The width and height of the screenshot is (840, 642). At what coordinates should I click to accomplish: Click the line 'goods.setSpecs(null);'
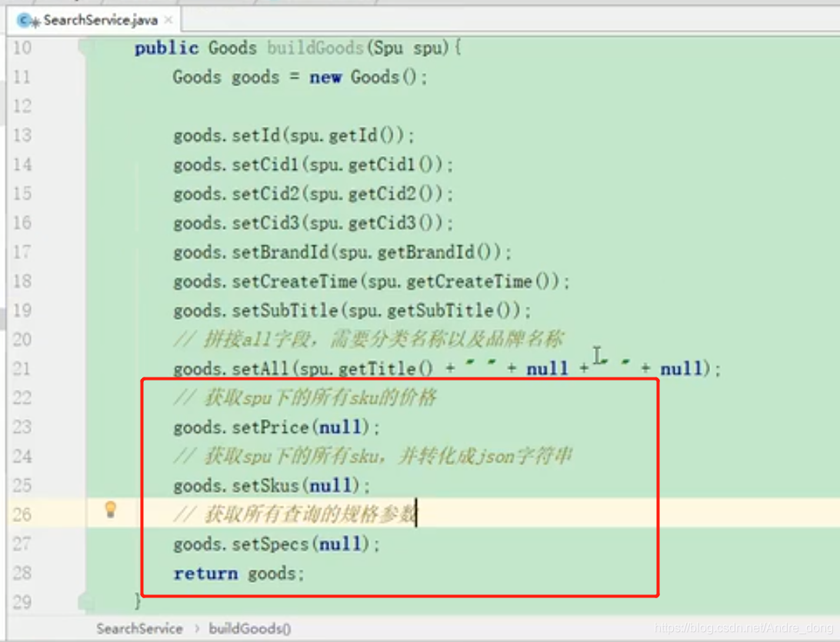point(276,544)
